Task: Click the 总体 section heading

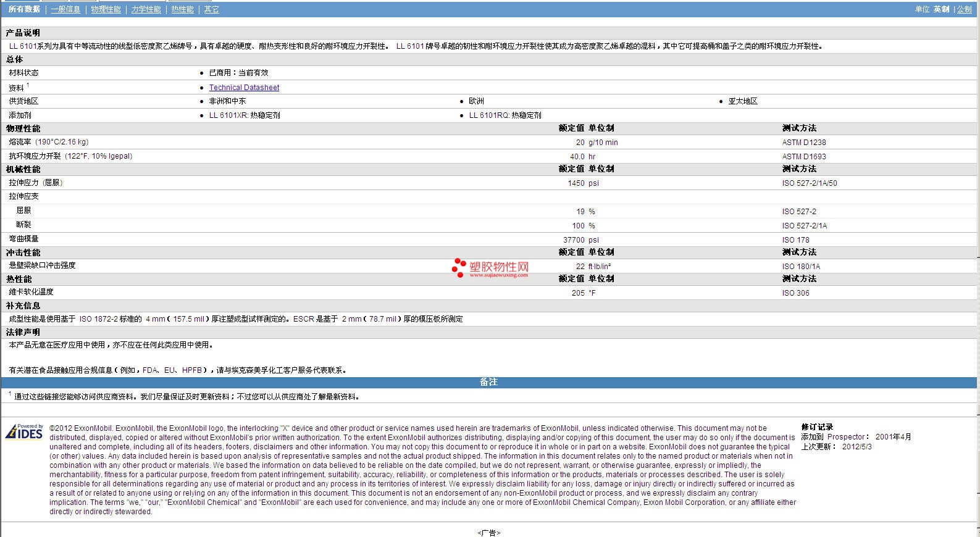Action: [x=14, y=59]
